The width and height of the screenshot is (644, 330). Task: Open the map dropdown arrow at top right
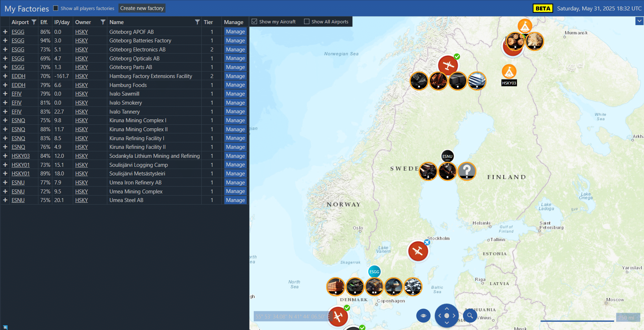tap(639, 21)
